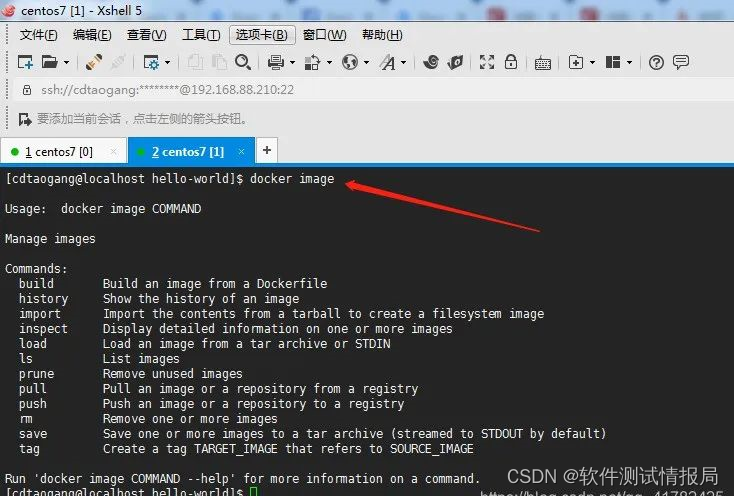Open the 选项卡(B) menu

(x=262, y=35)
